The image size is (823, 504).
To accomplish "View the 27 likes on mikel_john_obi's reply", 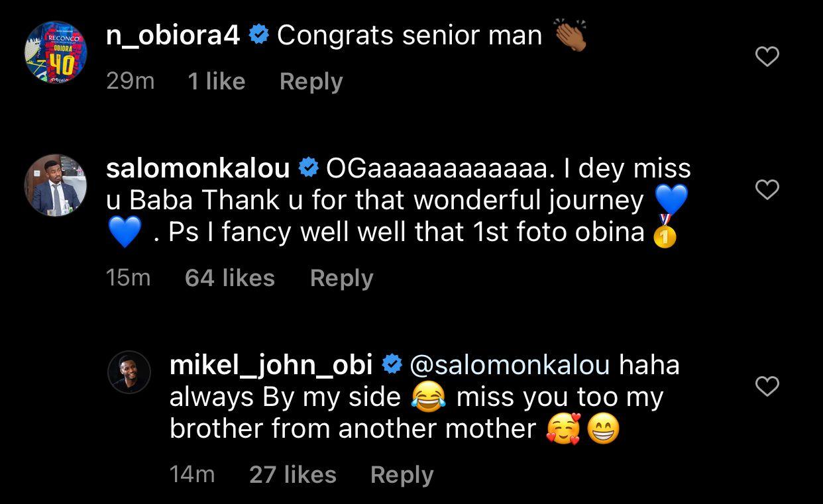I will click(x=293, y=475).
